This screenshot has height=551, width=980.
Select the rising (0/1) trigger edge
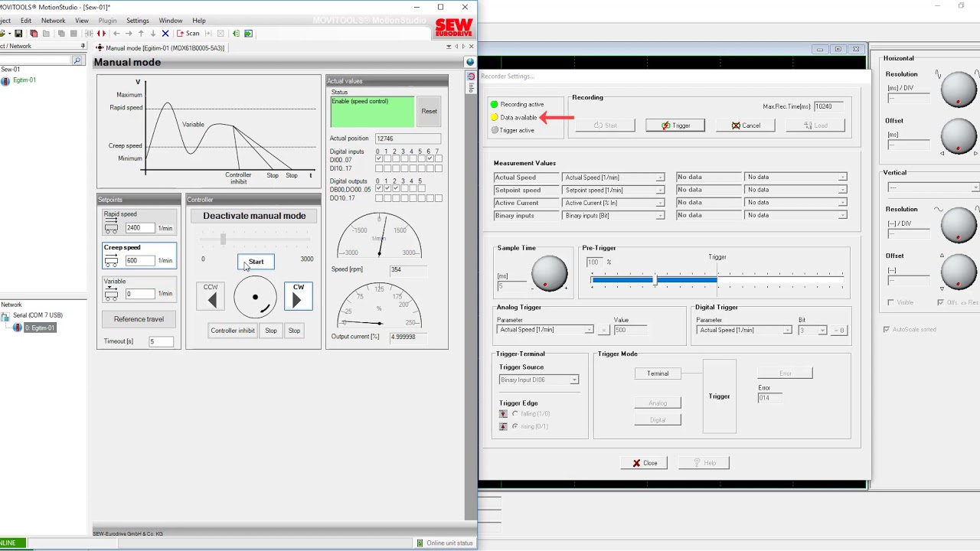point(514,426)
